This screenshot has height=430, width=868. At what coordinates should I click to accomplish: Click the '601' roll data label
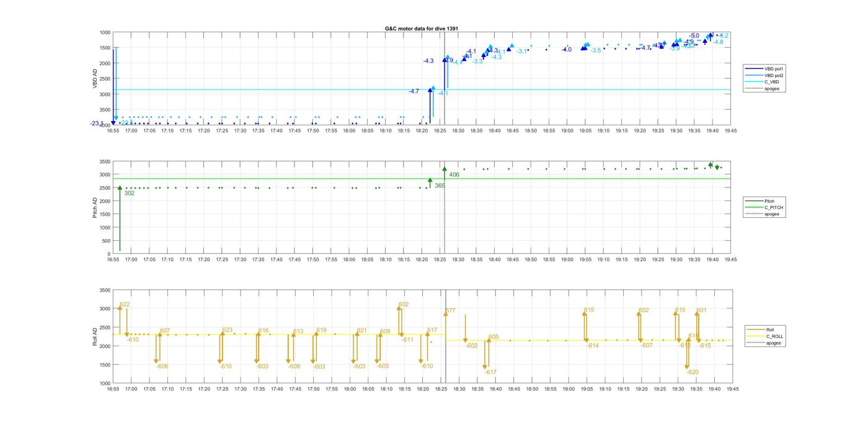(x=701, y=310)
